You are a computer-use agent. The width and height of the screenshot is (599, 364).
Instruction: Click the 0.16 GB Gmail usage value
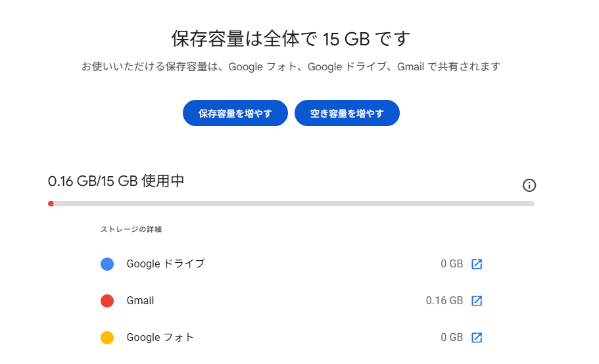pyautogui.click(x=444, y=301)
